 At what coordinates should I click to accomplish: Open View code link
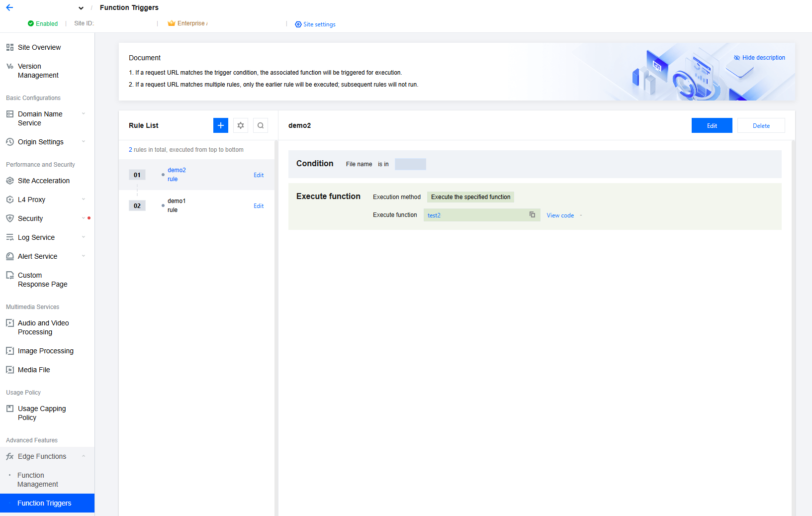pyautogui.click(x=560, y=215)
